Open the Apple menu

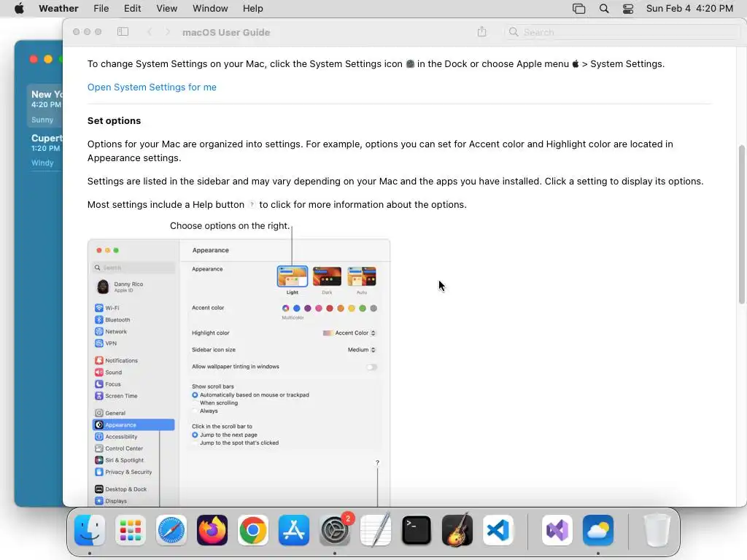point(19,9)
